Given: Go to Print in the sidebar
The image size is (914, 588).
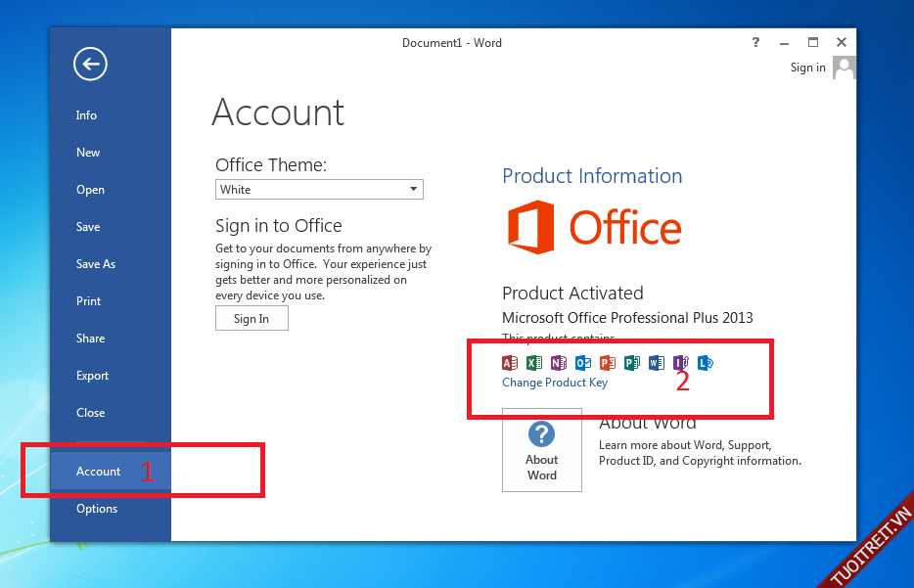Looking at the screenshot, I should point(88,301).
